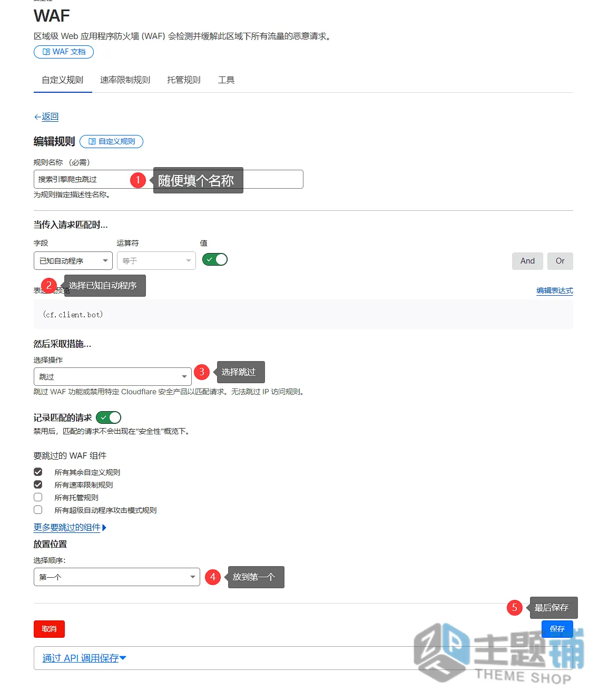
Task: Click the book icon in WAF 文档 button
Action: coord(46,52)
